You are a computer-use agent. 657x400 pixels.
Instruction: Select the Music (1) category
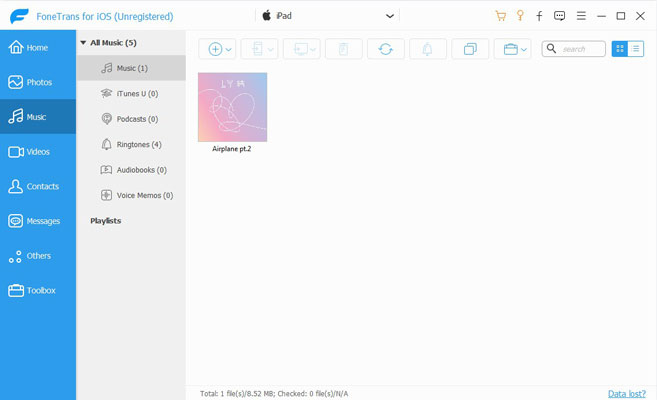pos(131,68)
